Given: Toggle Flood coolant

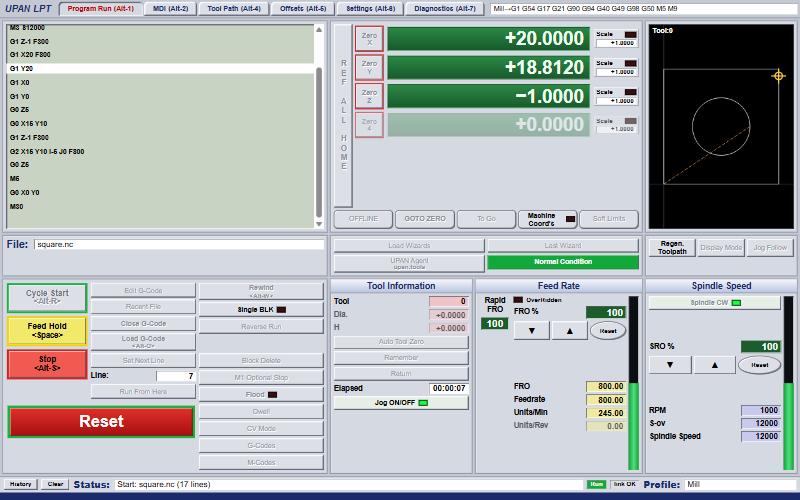Looking at the screenshot, I should pos(261,394).
